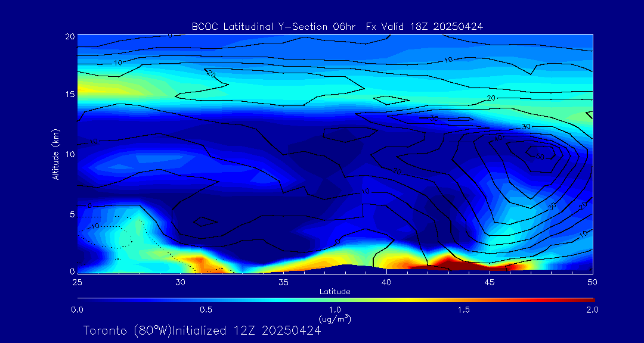This screenshot has width=644, height=343.
Task: Click latitude axis tick label "40"
Action: click(x=386, y=282)
